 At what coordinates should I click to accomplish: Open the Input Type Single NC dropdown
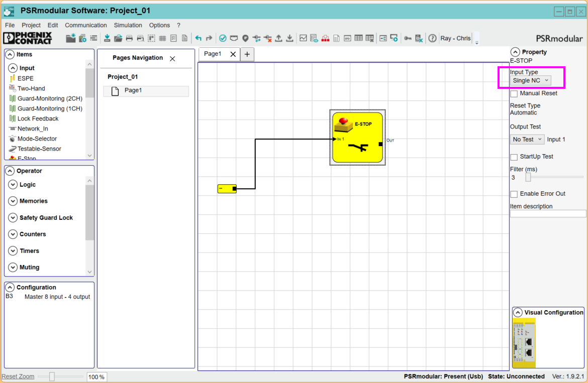tap(530, 80)
